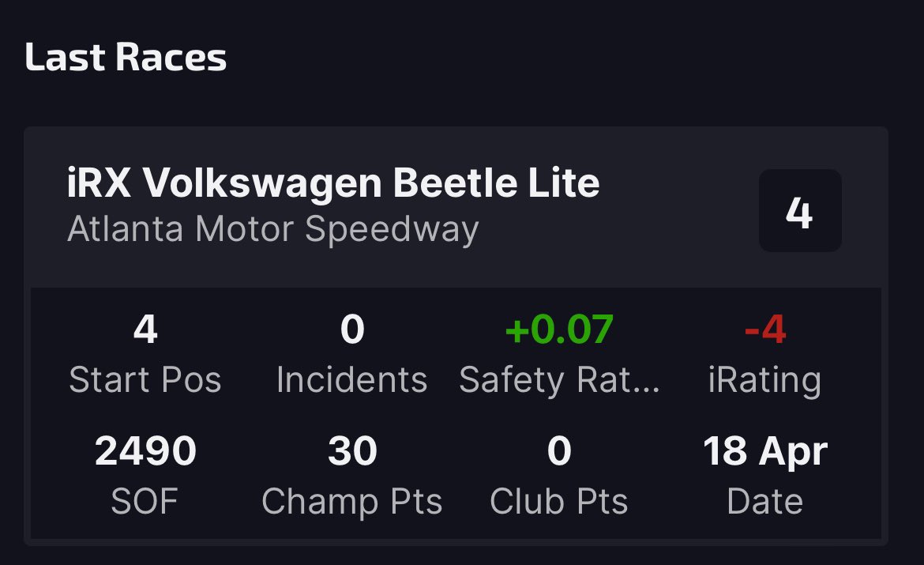This screenshot has height=565, width=924.
Task: Click the Incidents label
Action: click(x=351, y=379)
